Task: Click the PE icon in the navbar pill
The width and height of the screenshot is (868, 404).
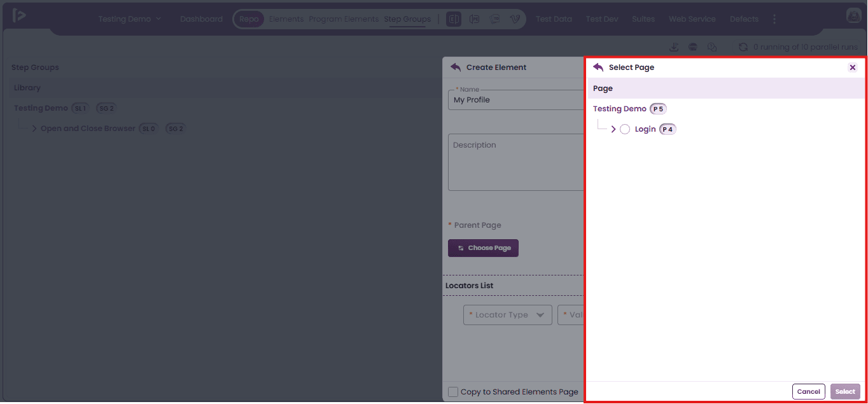Action: click(x=474, y=19)
